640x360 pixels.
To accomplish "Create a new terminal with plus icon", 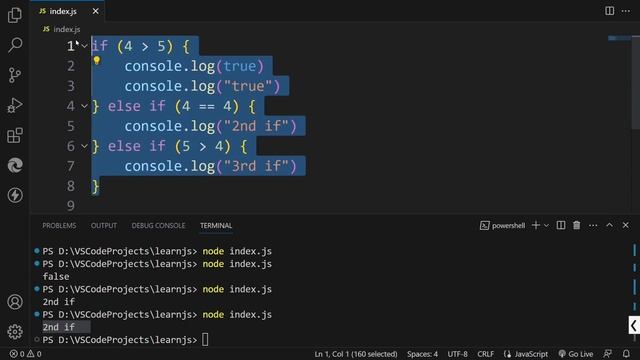I will coord(536,225).
